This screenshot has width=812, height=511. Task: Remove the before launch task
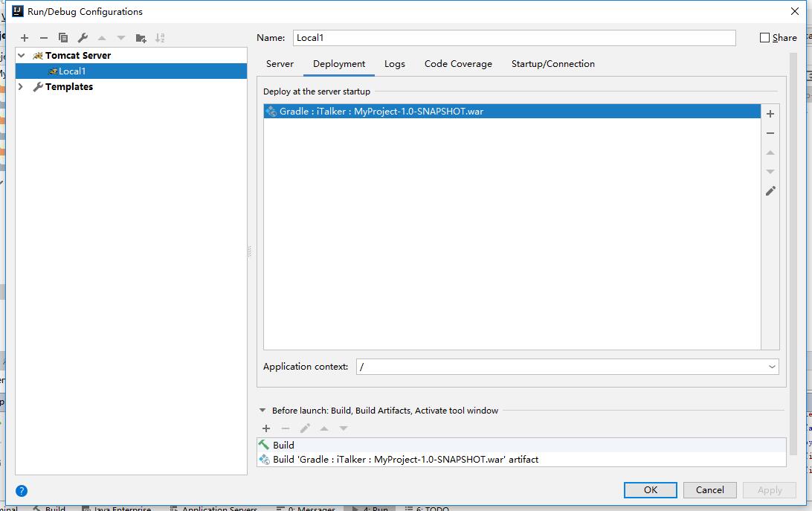[286, 428]
